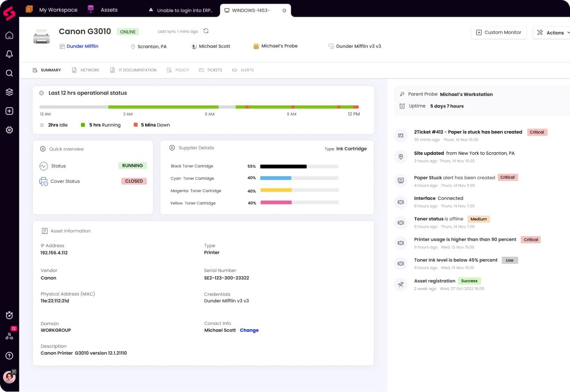Click the Cyan Toner Cartridge level bar
The height and width of the screenshot is (392, 570).
click(x=299, y=178)
